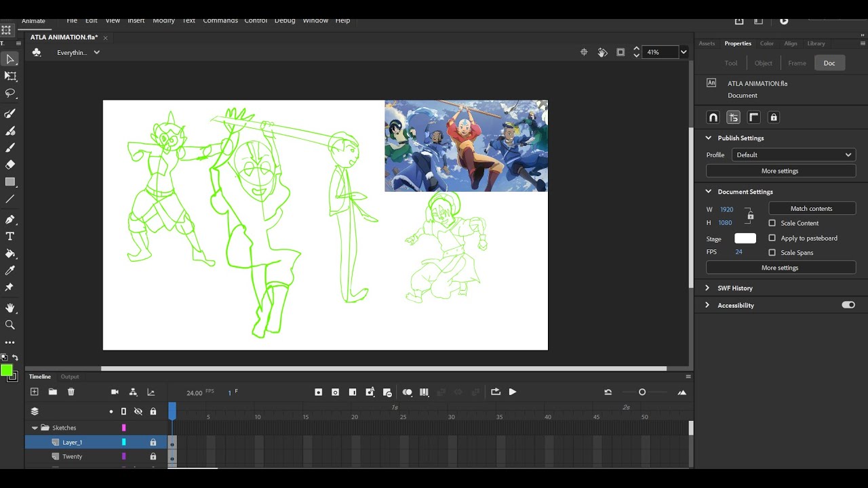
Task: Click Clip content outside stage icon
Action: click(620, 52)
